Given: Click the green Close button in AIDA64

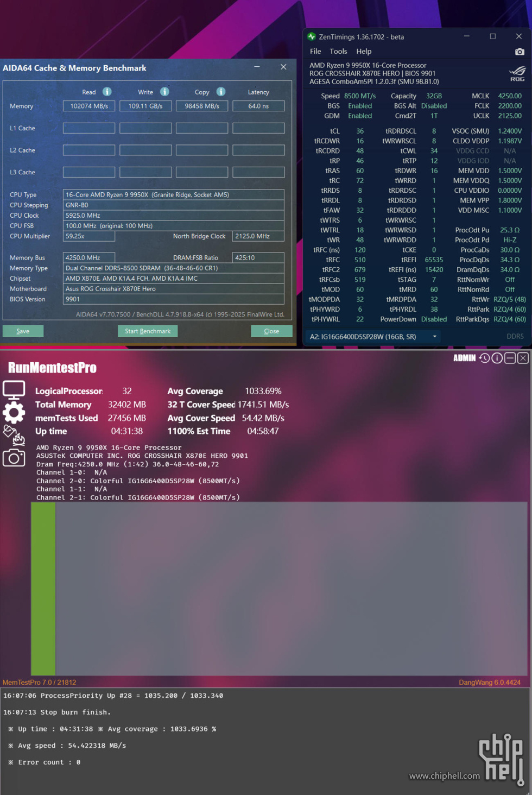Looking at the screenshot, I should pos(271,331).
